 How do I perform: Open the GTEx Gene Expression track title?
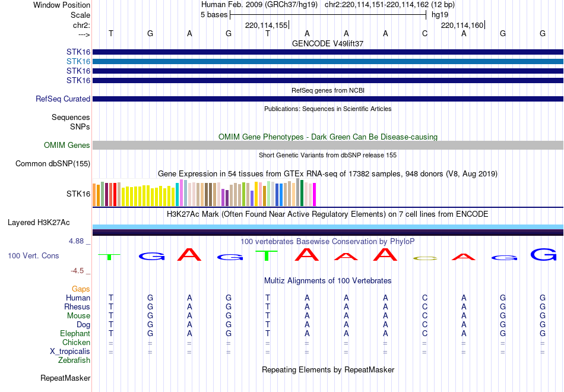click(328, 174)
